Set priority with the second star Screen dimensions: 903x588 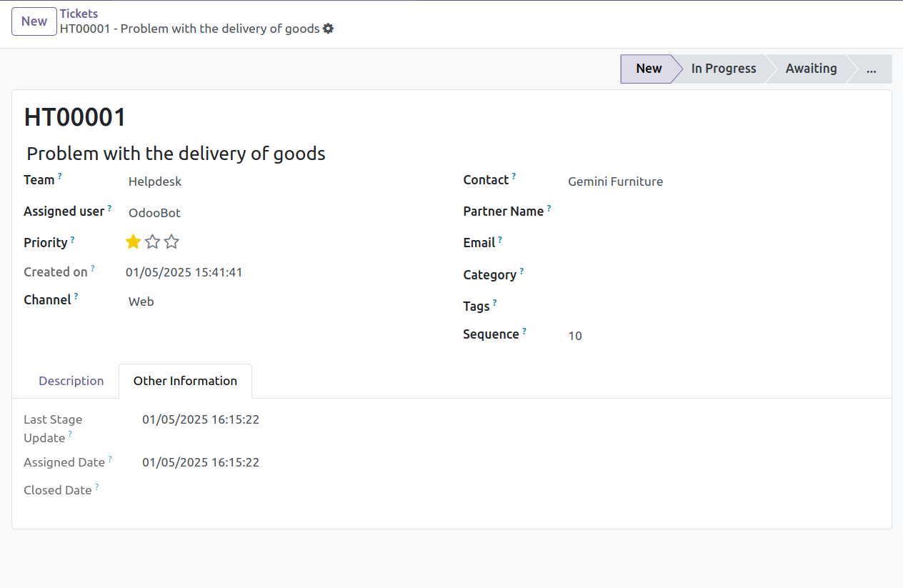152,242
